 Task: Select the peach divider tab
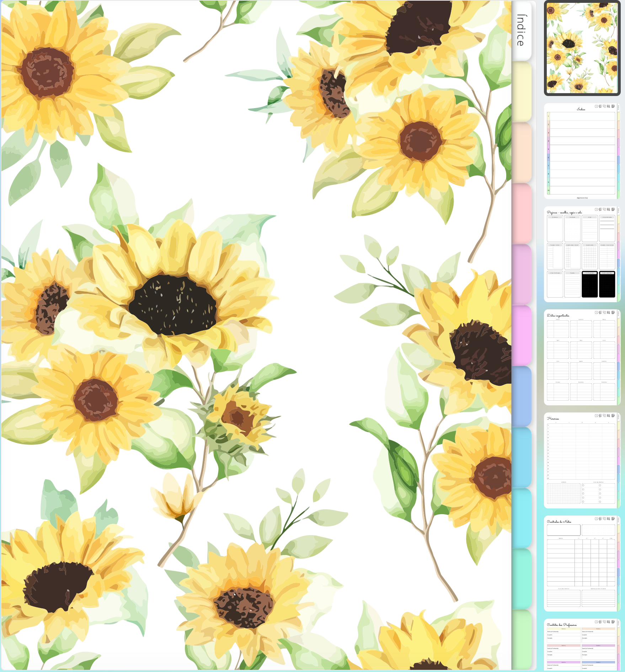(521, 153)
